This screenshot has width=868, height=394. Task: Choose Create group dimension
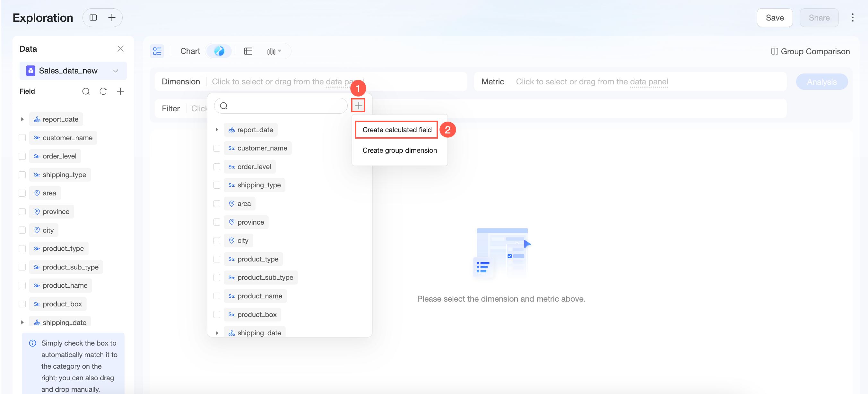(400, 150)
